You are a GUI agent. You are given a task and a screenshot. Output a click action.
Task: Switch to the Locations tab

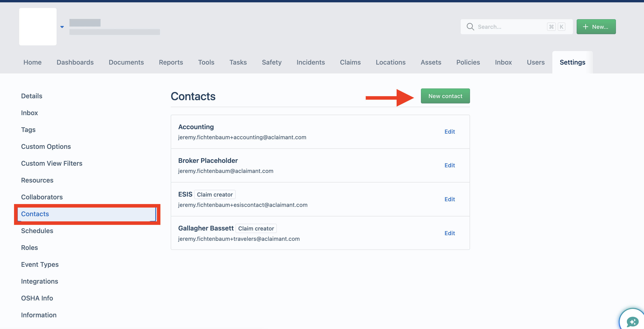click(x=391, y=62)
